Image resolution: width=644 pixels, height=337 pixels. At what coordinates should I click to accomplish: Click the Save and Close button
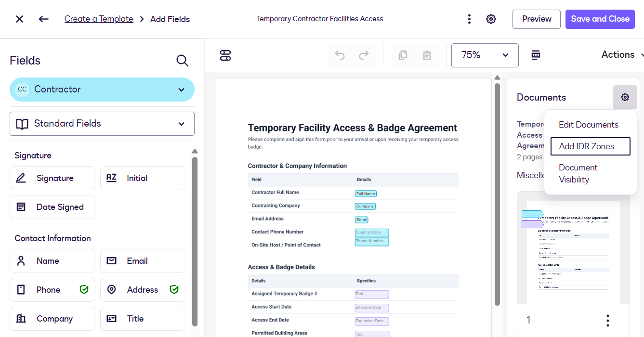tap(600, 19)
